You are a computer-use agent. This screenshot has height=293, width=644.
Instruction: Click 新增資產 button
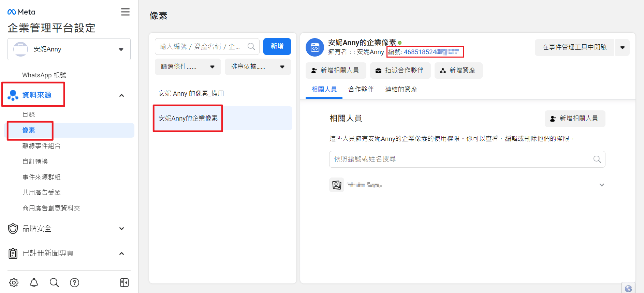coord(458,71)
